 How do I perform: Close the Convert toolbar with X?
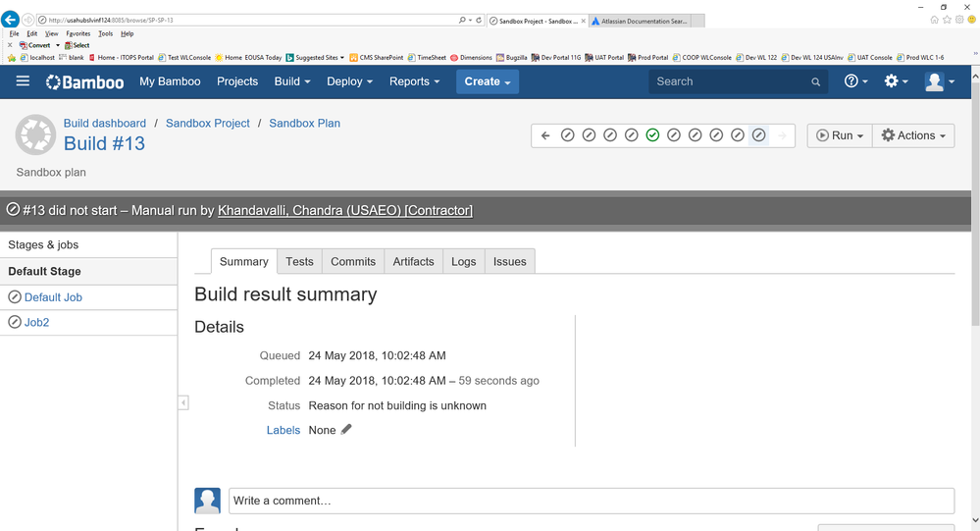click(10, 45)
